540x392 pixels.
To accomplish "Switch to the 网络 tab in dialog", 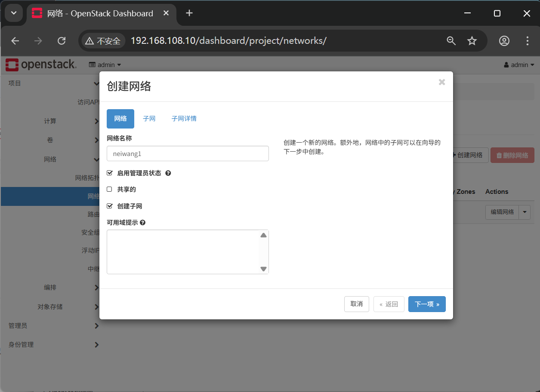I will point(120,119).
